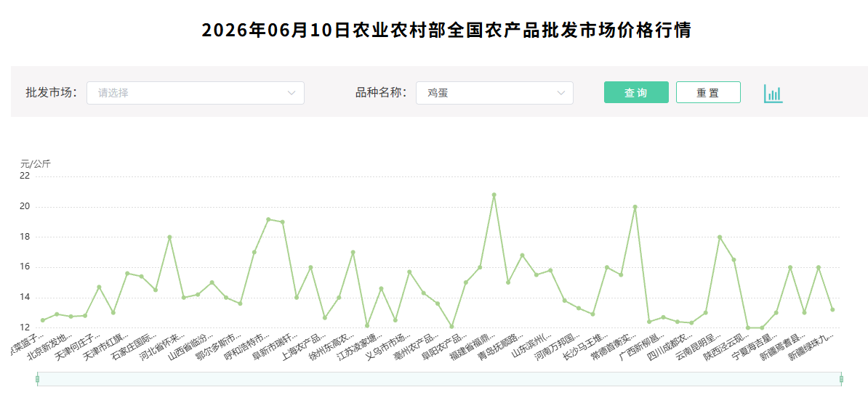Click the right handle of the zoom slider
Image resolution: width=868 pixels, height=403 pixels.
tap(841, 379)
